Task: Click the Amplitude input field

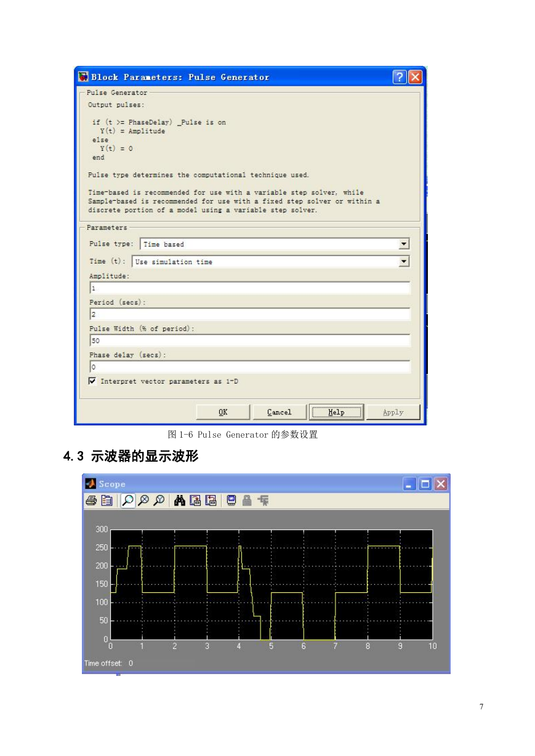Action: tap(250, 288)
